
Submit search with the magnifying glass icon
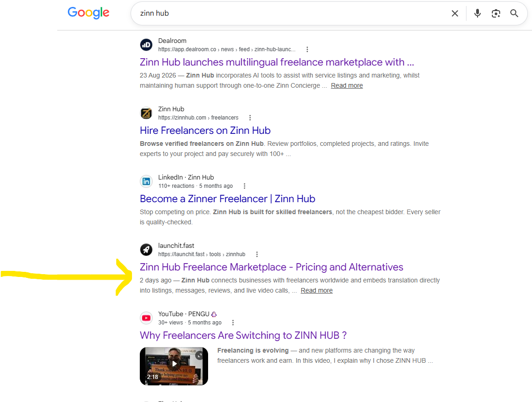514,13
